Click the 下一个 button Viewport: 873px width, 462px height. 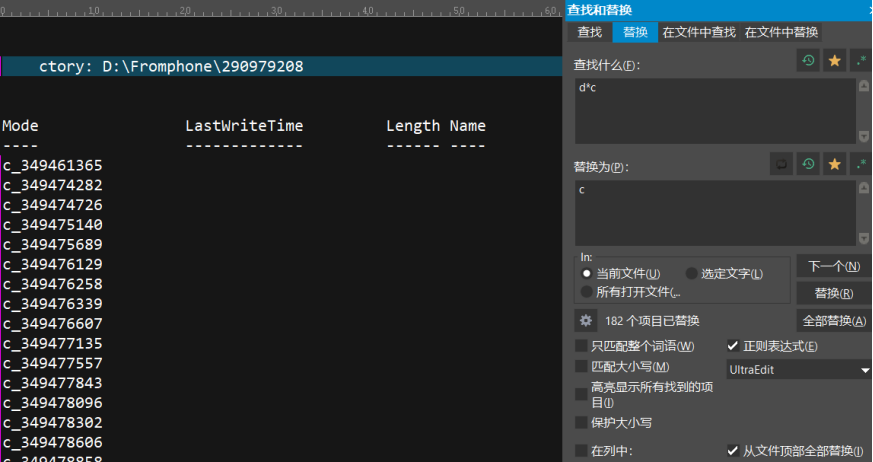point(834,266)
